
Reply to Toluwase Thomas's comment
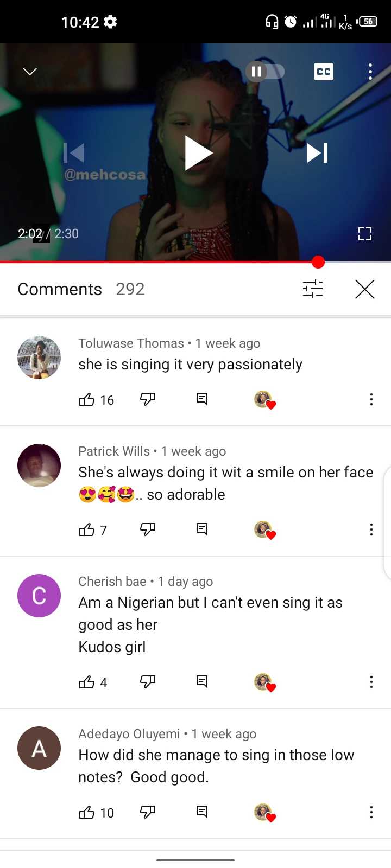(x=202, y=400)
